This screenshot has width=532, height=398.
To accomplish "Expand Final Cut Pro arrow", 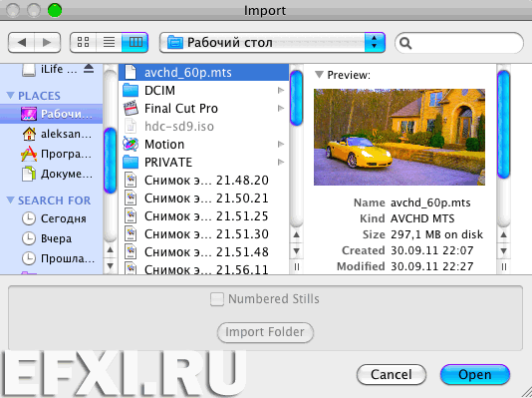I will pyautogui.click(x=281, y=109).
